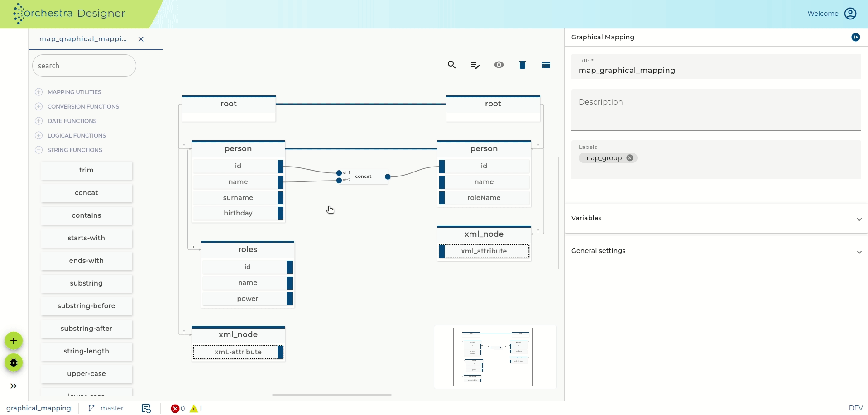Image resolution: width=868 pixels, height=415 pixels.
Task: Close the map_graphical_mapping tab
Action: tap(141, 39)
